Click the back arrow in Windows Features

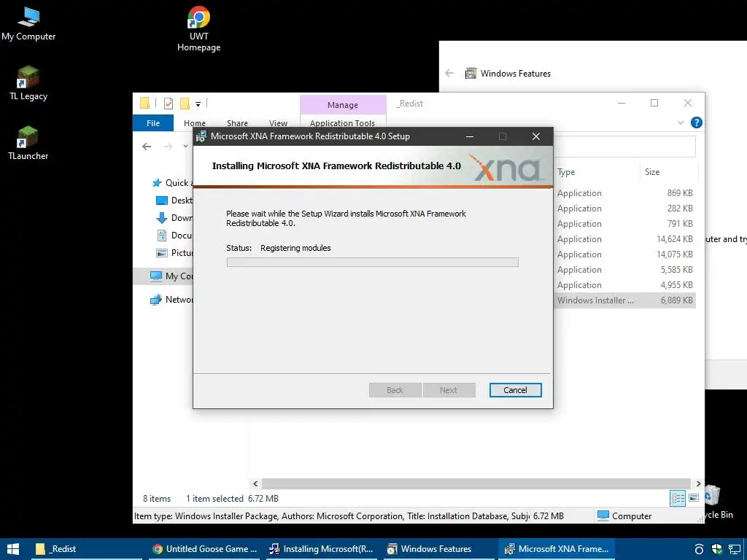[449, 74]
